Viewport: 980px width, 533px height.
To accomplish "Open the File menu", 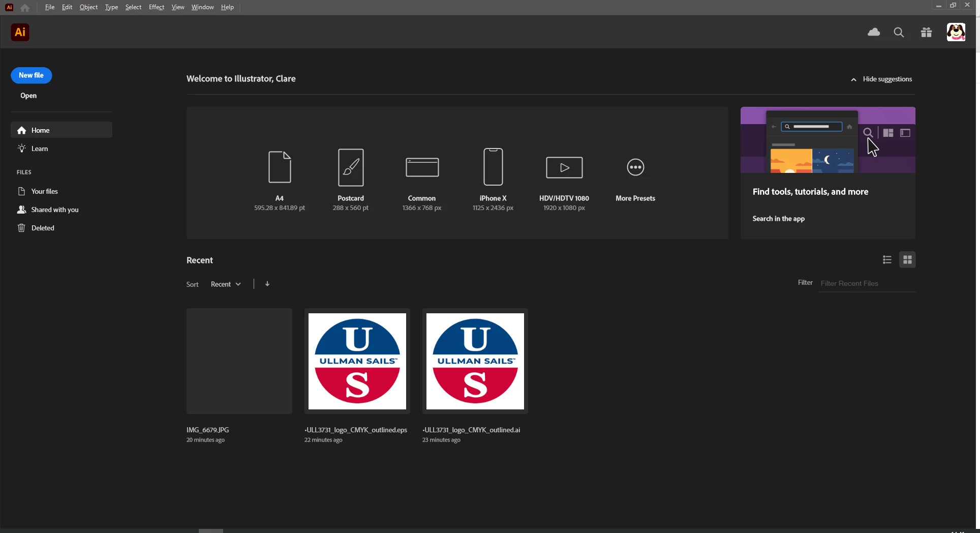I will (49, 7).
